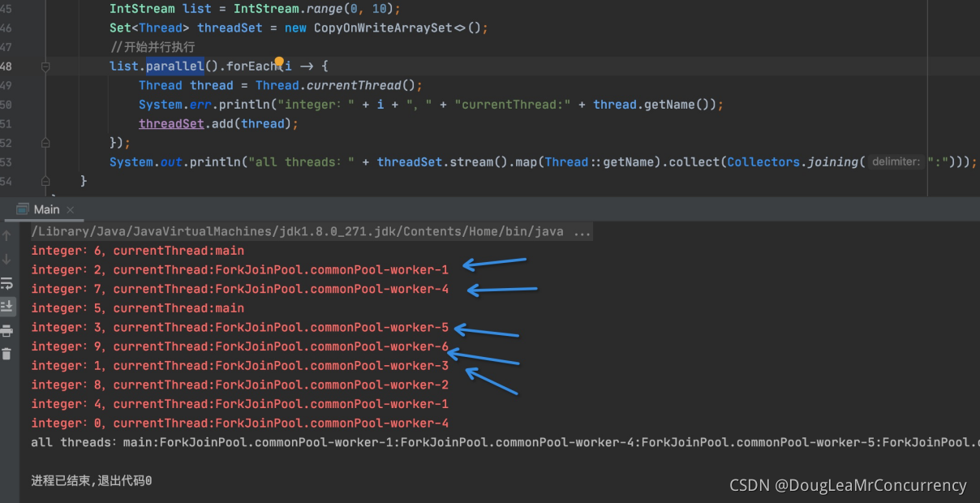Click the java executable path line in console
This screenshot has width=980, height=503.
click(x=312, y=232)
